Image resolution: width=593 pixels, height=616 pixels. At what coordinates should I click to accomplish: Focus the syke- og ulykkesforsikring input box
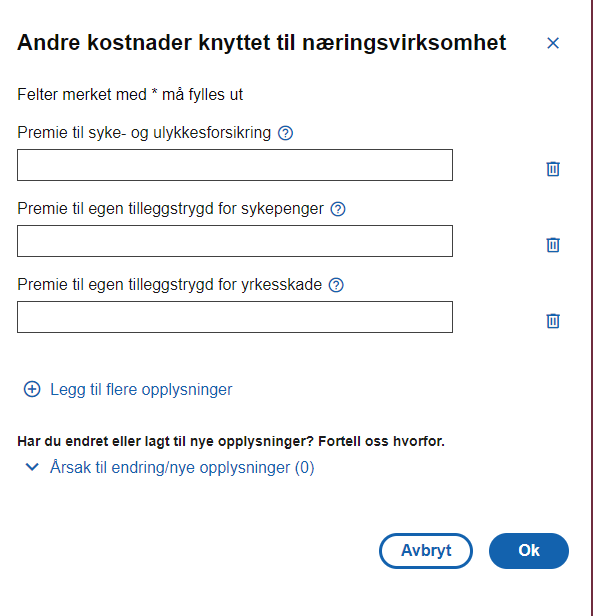click(x=235, y=165)
